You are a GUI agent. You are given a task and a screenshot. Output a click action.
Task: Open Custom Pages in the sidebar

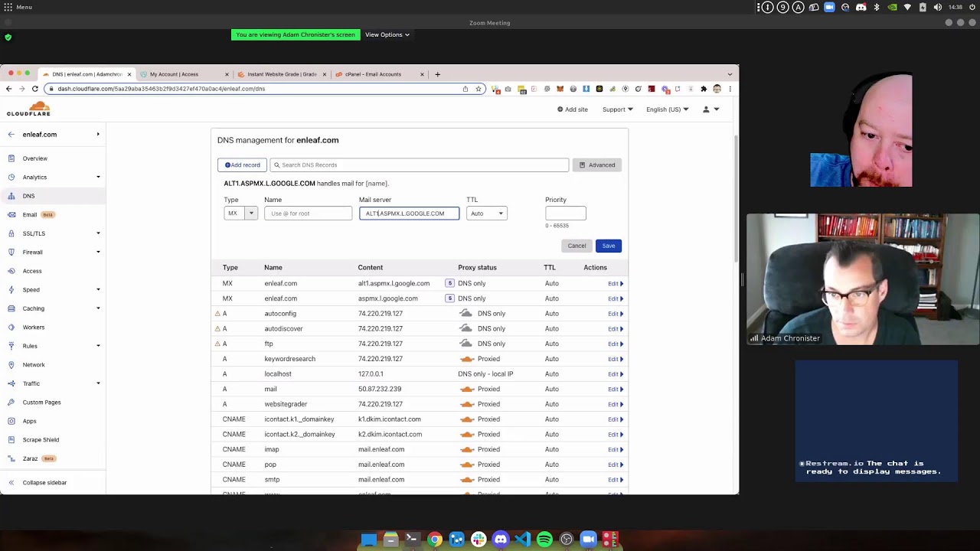click(41, 402)
